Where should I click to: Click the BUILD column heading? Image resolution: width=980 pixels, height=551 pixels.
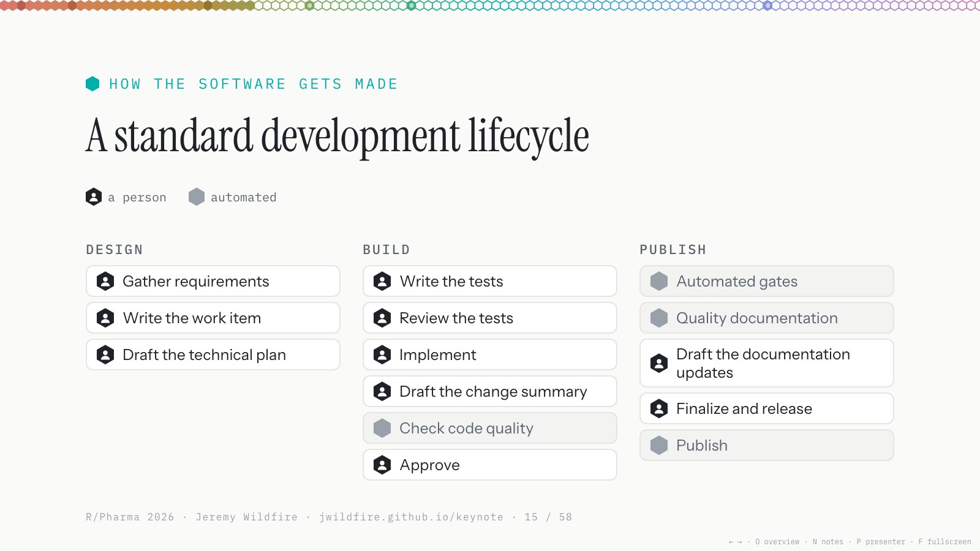point(386,250)
